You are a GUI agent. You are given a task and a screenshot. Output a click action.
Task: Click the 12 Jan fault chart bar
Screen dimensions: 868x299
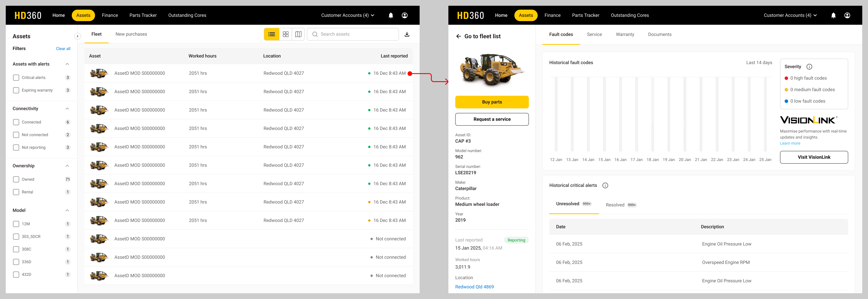point(556,114)
